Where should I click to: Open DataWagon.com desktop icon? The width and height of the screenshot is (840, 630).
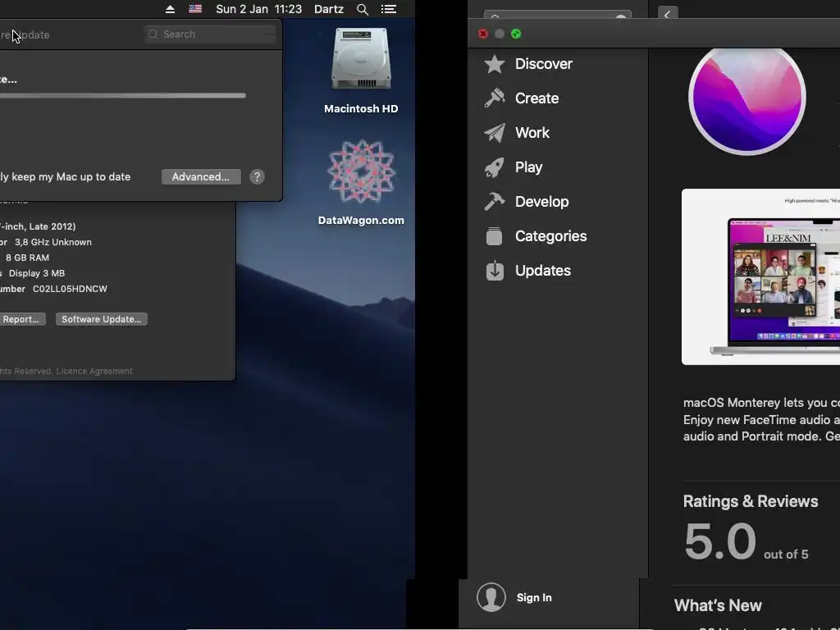point(361,171)
